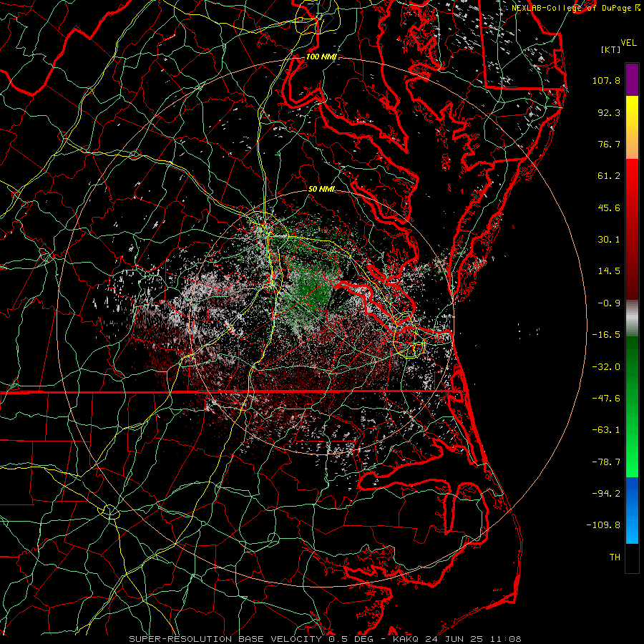Click the VEL legend title
The image size is (644, 644).
coord(628,43)
